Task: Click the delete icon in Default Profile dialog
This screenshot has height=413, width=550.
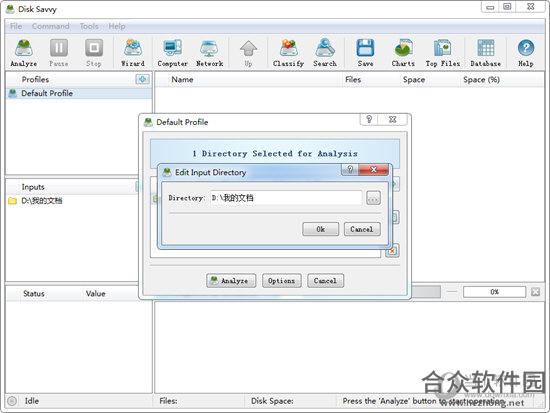Action: click(x=392, y=251)
